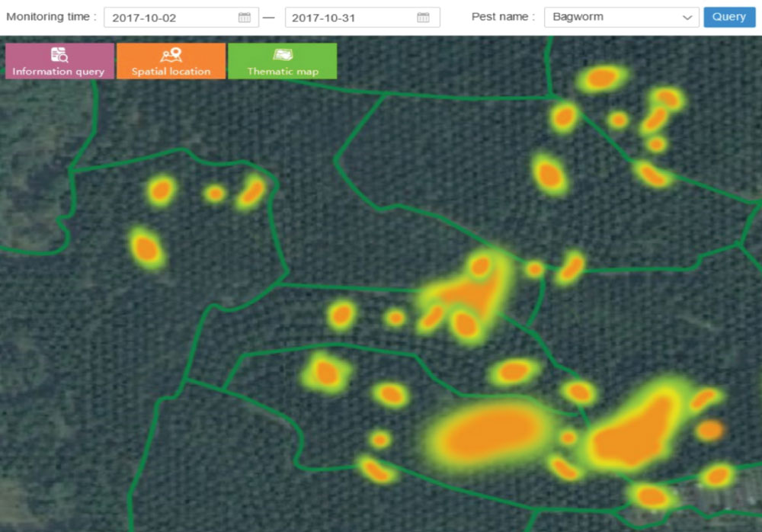Switch to the Thematic map tab
This screenshot has height=532, width=762.
(283, 62)
